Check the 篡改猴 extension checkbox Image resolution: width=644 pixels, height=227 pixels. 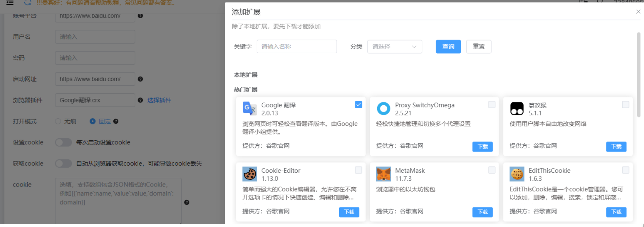pos(625,105)
